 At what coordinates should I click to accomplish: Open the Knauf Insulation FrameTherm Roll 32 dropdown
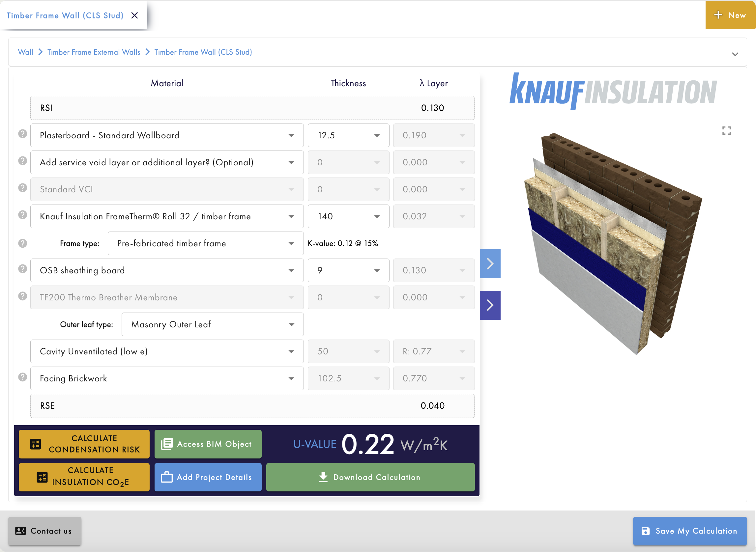pos(167,216)
